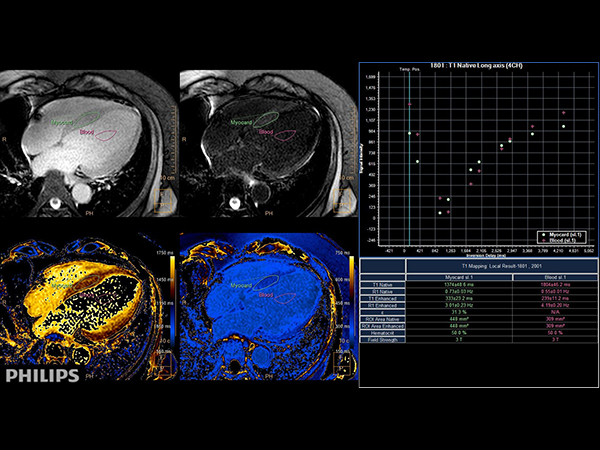Click the 'Field Strength' row label

[x=383, y=340]
